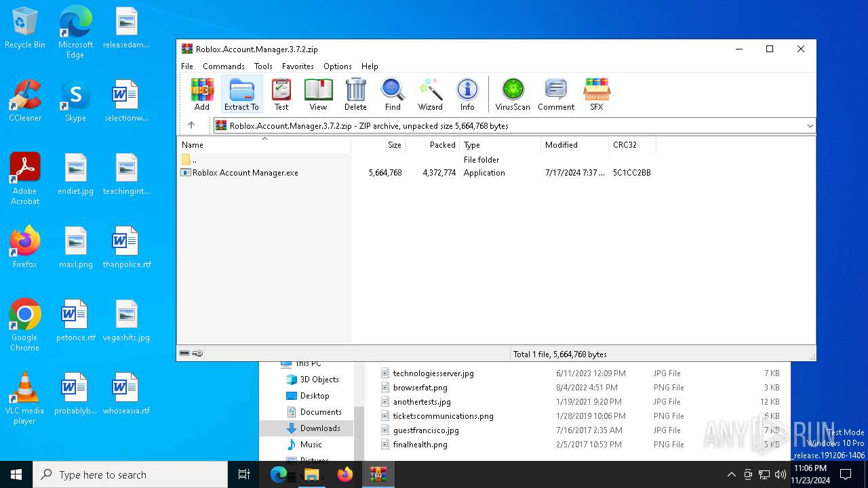Image resolution: width=868 pixels, height=488 pixels.
Task: Click the Info toolbar icon
Action: click(467, 94)
